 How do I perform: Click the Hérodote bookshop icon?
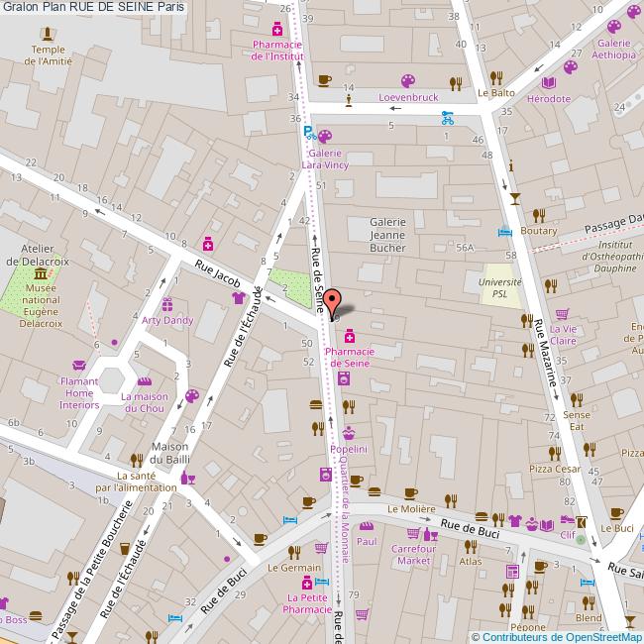[549, 83]
